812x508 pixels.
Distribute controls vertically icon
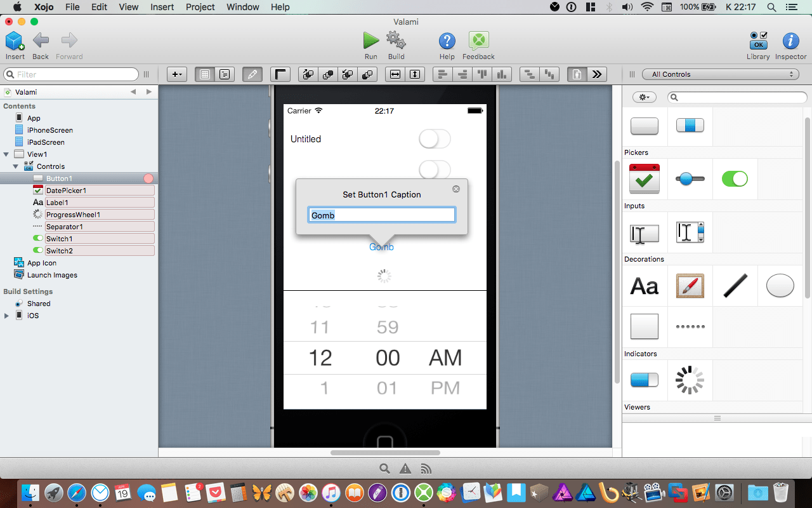coord(549,74)
